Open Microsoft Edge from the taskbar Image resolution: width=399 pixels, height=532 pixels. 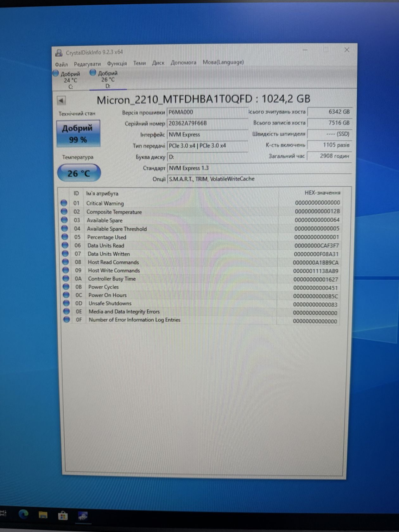[23, 515]
